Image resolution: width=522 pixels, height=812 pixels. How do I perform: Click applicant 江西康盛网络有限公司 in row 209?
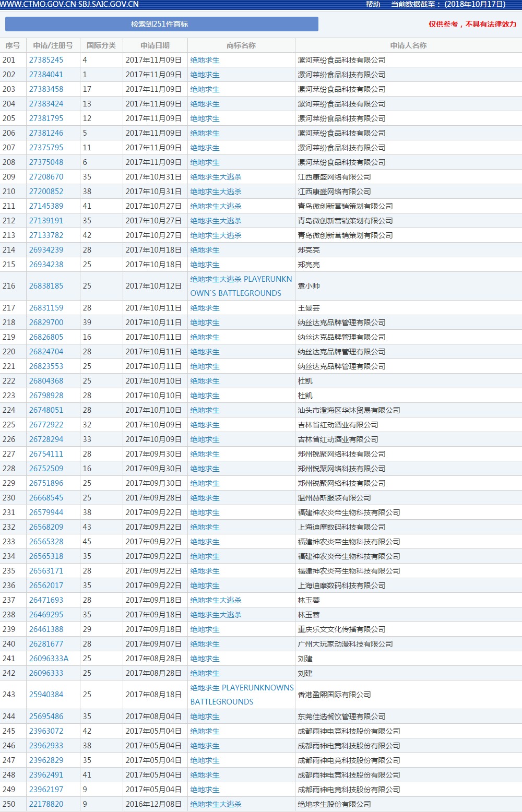(335, 177)
